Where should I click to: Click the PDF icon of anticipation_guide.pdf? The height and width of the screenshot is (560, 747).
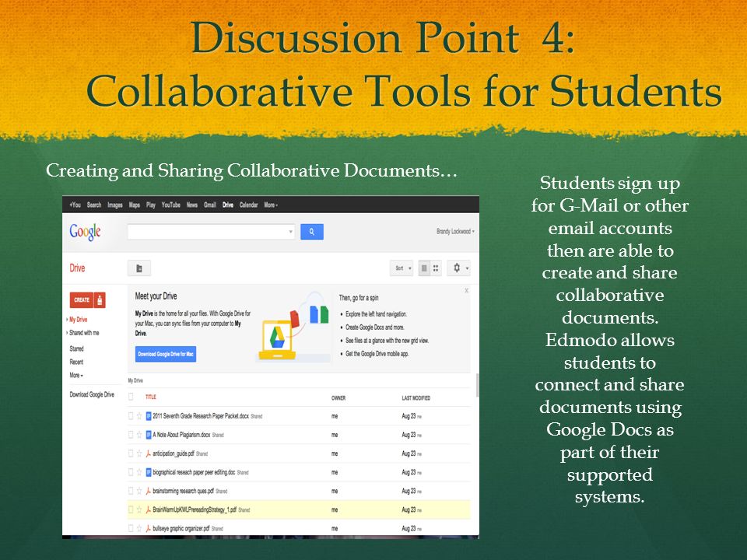pyautogui.click(x=149, y=453)
